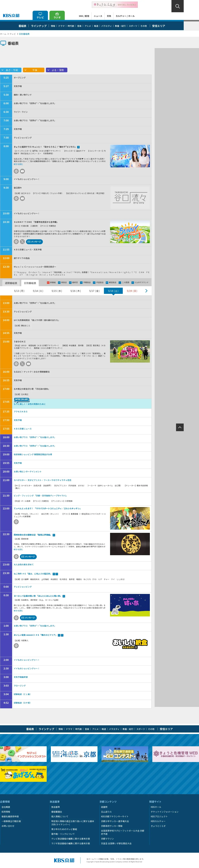The width and height of the screenshot is (199, 868).
Task: Open the 海と日本 in 京都 banner
Action: pos(74,754)
